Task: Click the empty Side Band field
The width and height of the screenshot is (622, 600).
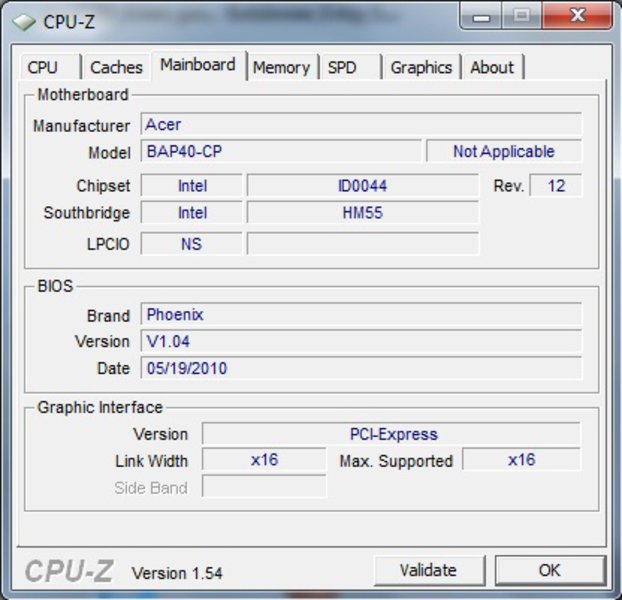Action: [x=264, y=487]
